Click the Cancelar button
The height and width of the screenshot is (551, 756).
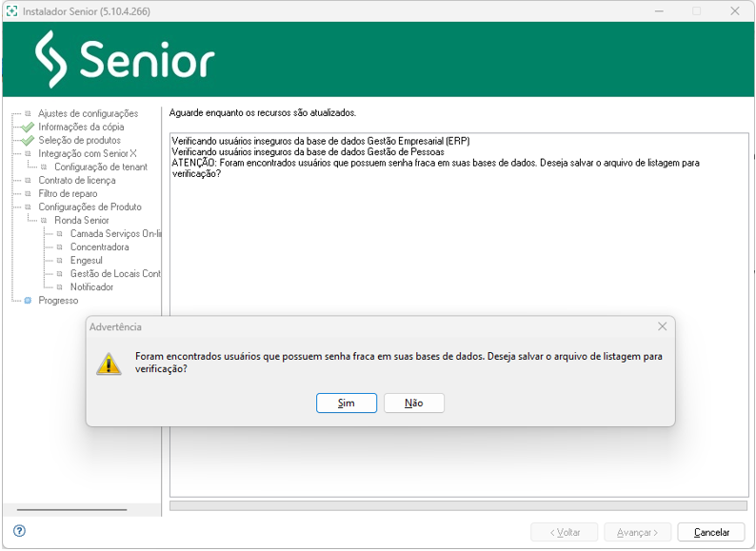pyautogui.click(x=711, y=532)
